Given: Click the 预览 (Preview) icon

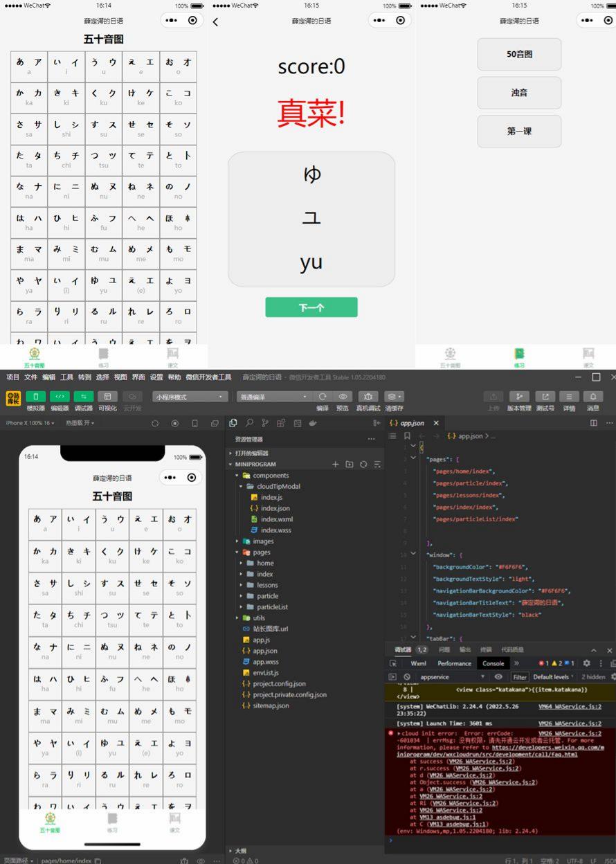Looking at the screenshot, I should [x=344, y=397].
